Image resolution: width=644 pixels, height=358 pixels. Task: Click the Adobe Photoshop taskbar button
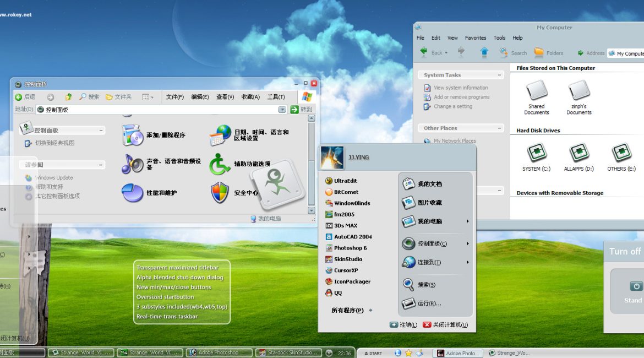coord(219,352)
